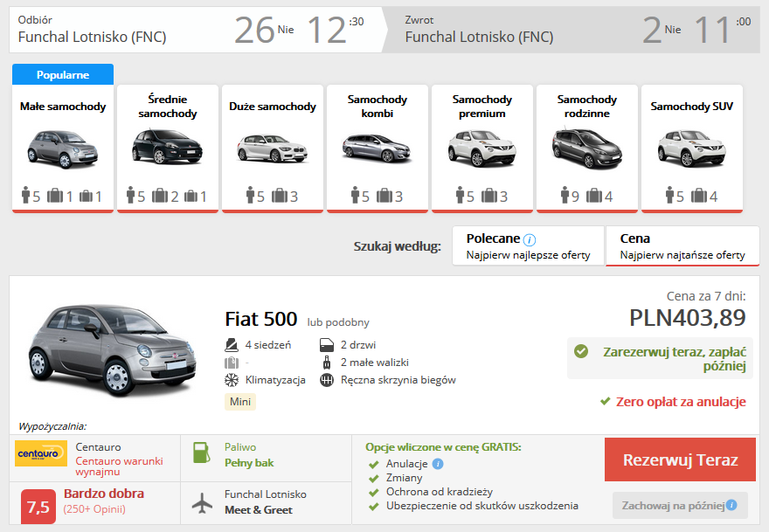Click the grey Fiat thumbnail in Małe samochody
The image size is (769, 532).
63,149
